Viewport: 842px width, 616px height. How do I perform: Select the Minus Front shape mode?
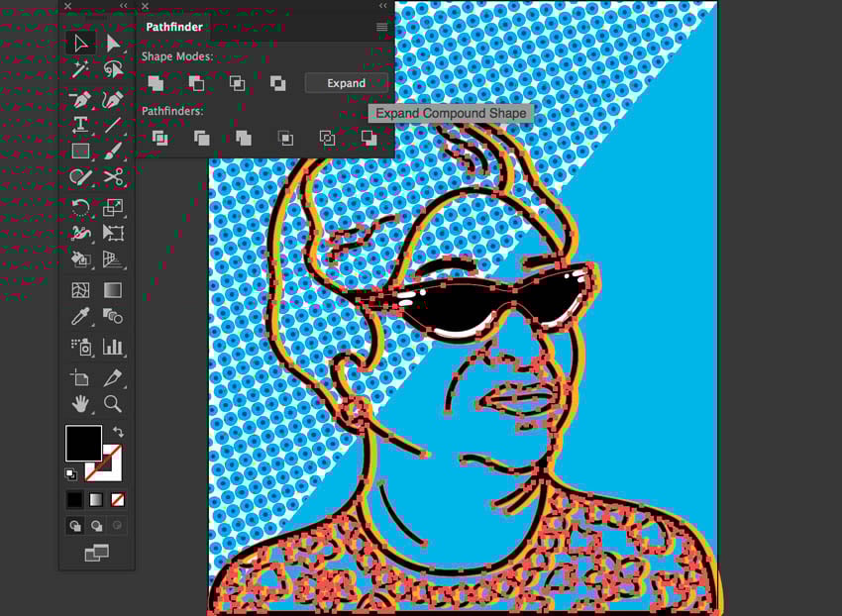(x=196, y=83)
